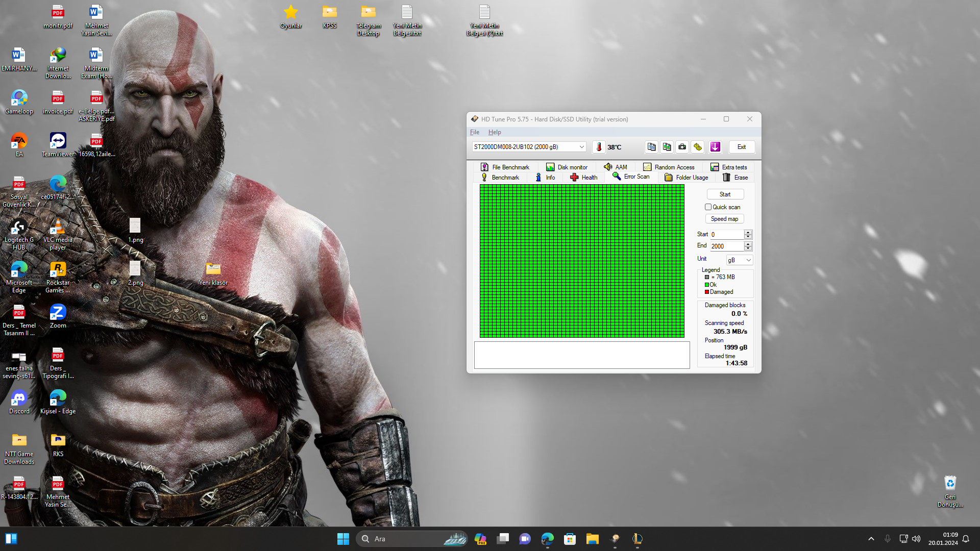The height and width of the screenshot is (551, 980).
Task: Open the Health tab
Action: point(584,178)
